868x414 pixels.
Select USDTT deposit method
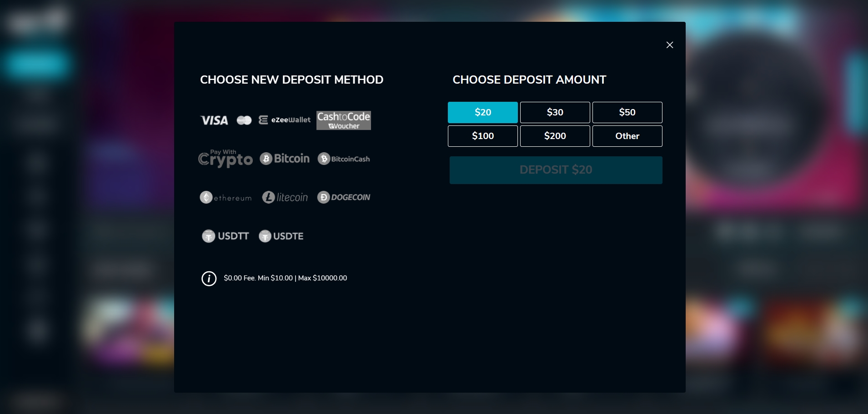click(x=225, y=236)
